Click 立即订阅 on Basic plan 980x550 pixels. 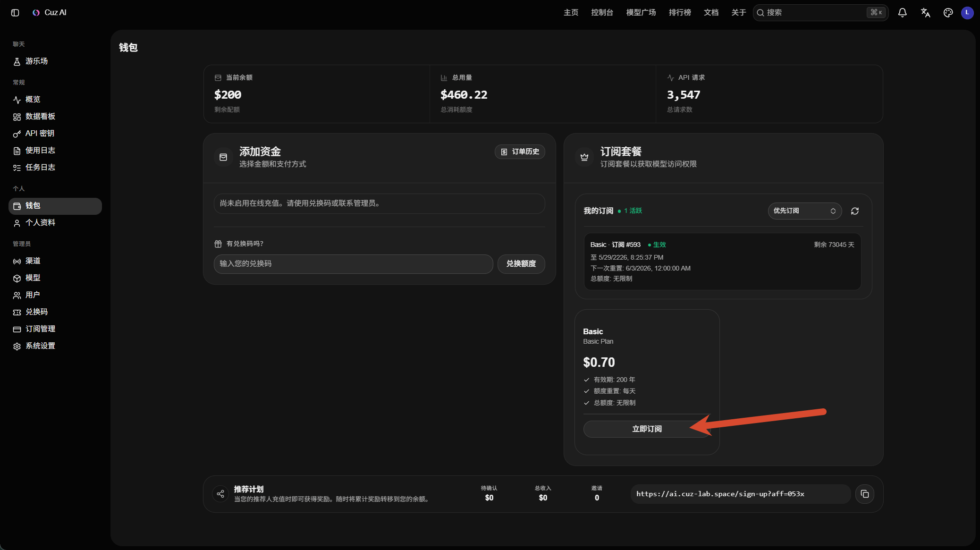point(647,429)
